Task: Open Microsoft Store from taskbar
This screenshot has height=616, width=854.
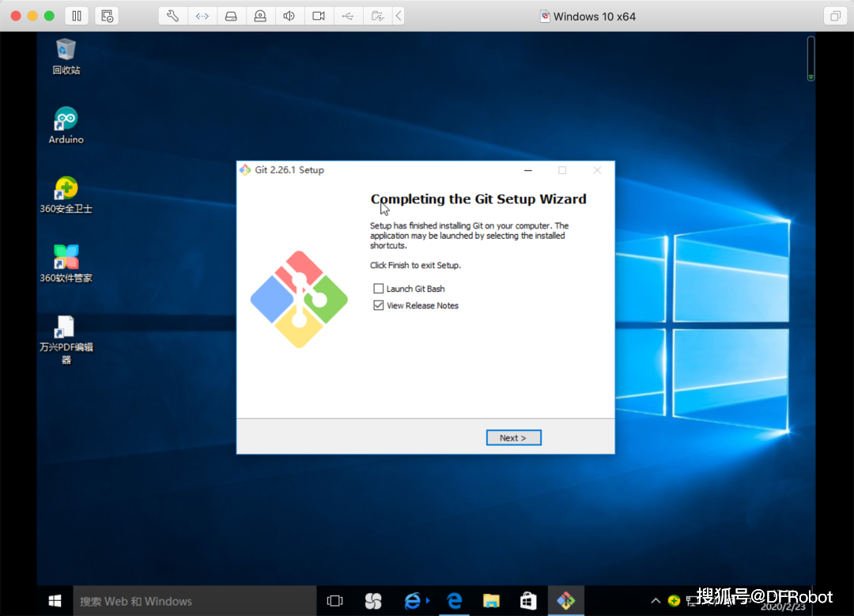Action: click(x=527, y=601)
